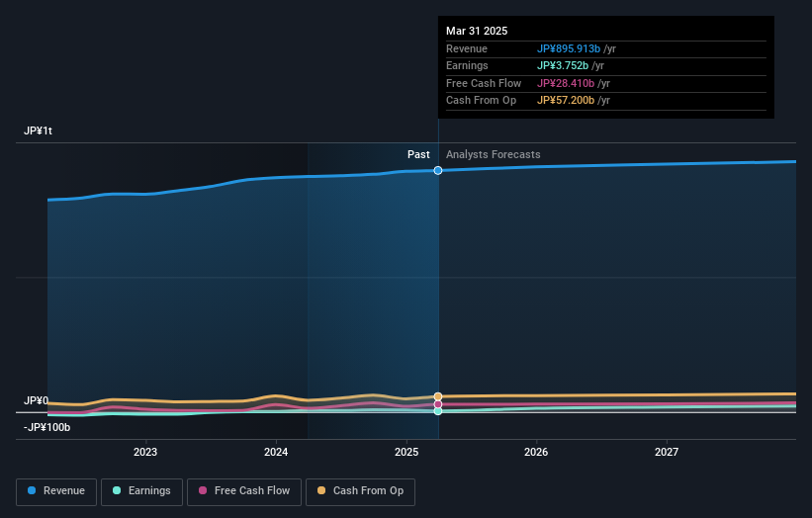Click the orange Cash From Op data point
Screen dimensions: 812x518
click(x=438, y=397)
